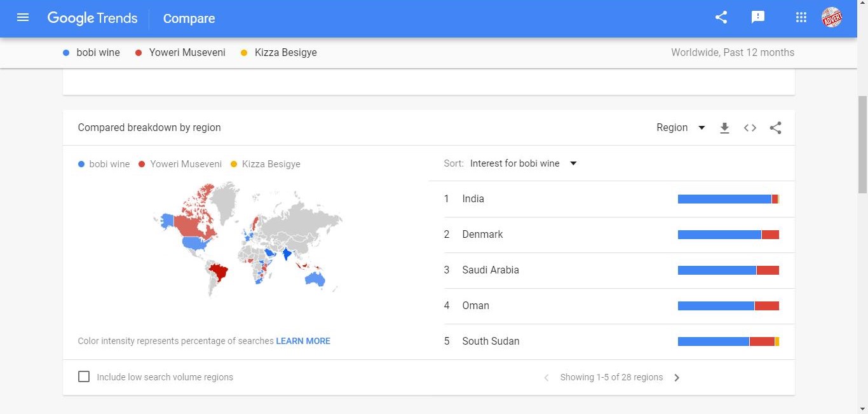This screenshot has width=868, height=414.
Task: Select the Denmark region row
Action: pos(482,235)
